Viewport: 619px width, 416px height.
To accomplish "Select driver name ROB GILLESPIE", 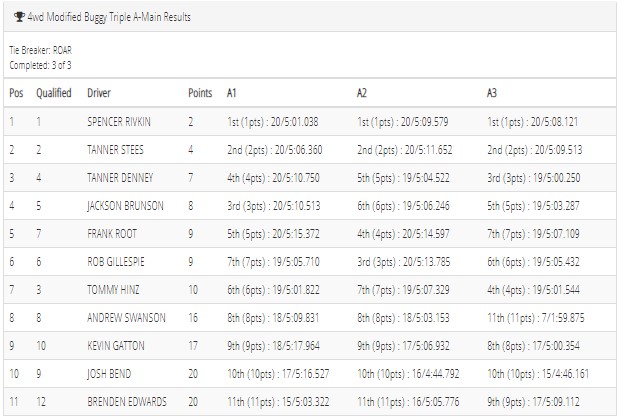I will click(116, 262).
